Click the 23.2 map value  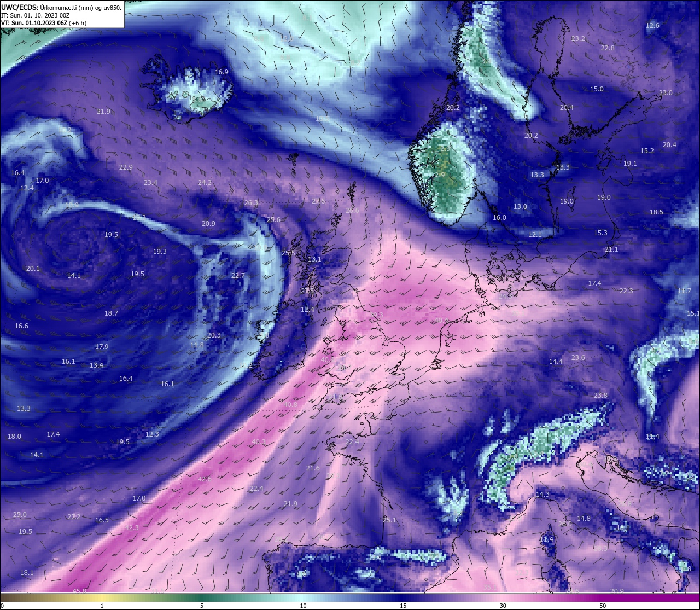pyautogui.click(x=578, y=39)
